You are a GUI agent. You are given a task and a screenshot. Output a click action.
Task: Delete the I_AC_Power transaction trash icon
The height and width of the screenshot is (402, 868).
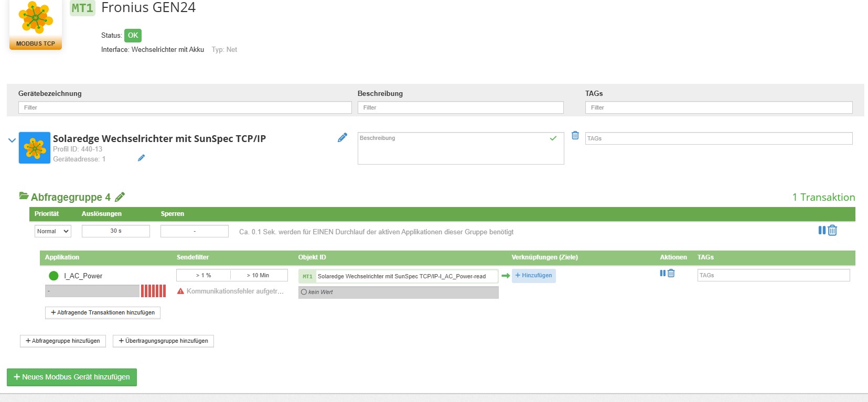(x=671, y=273)
